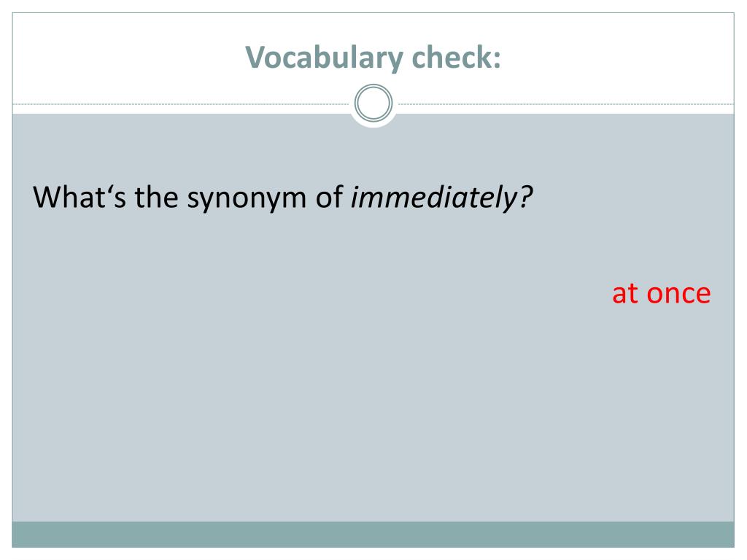Screen dimensions: 747x560
Task: Click the word "synonym" in the question
Action: 247,198
